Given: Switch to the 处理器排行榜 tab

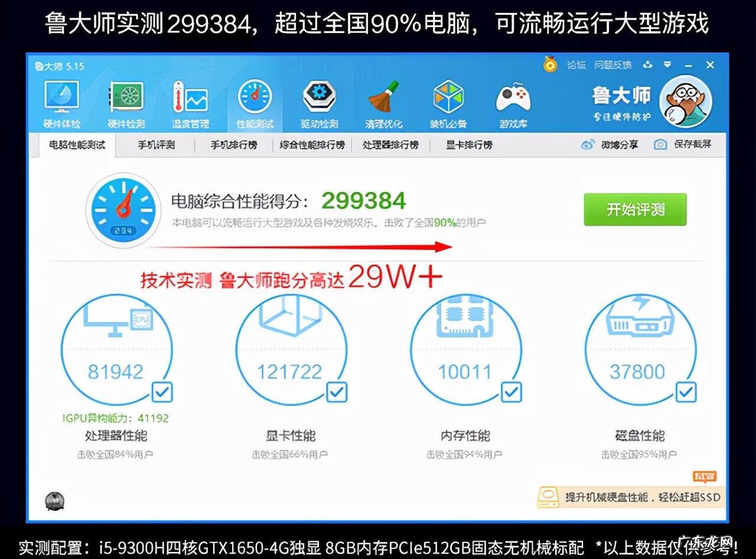Looking at the screenshot, I should (x=390, y=145).
